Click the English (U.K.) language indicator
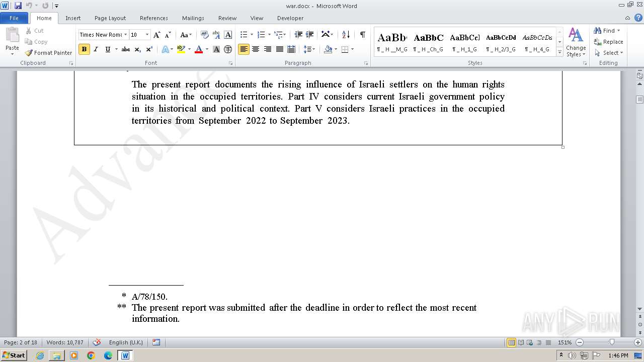 click(126, 342)
